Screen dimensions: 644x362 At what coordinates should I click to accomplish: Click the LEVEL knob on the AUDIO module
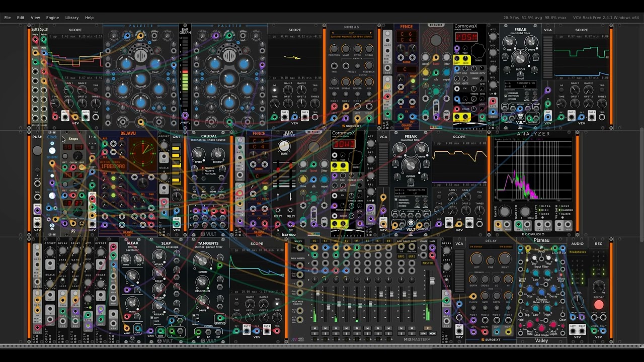tap(577, 302)
